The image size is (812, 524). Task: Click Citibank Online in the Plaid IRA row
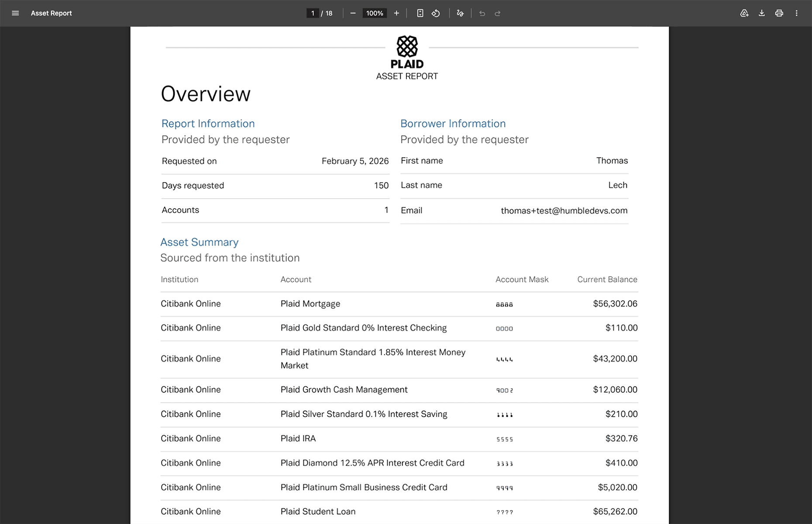(x=191, y=438)
